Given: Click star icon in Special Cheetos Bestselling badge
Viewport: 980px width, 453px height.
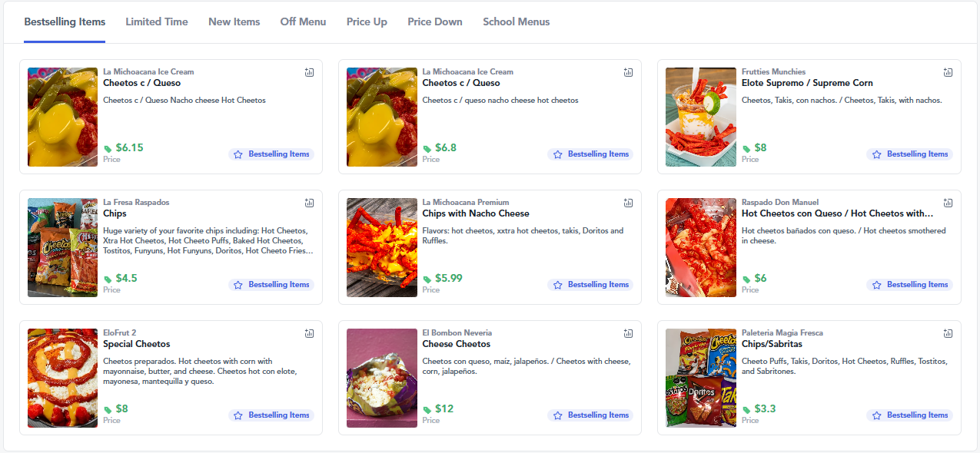Looking at the screenshot, I should 238,415.
